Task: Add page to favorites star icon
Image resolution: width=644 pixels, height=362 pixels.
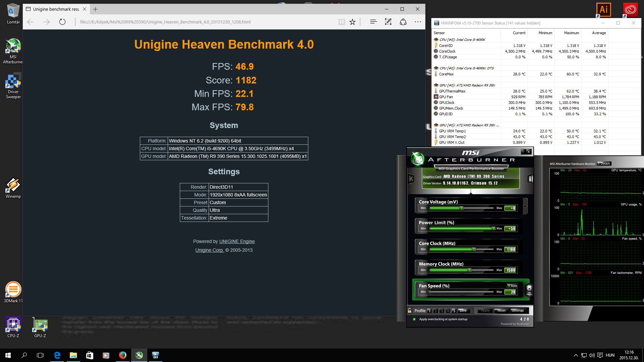Action: (x=353, y=22)
